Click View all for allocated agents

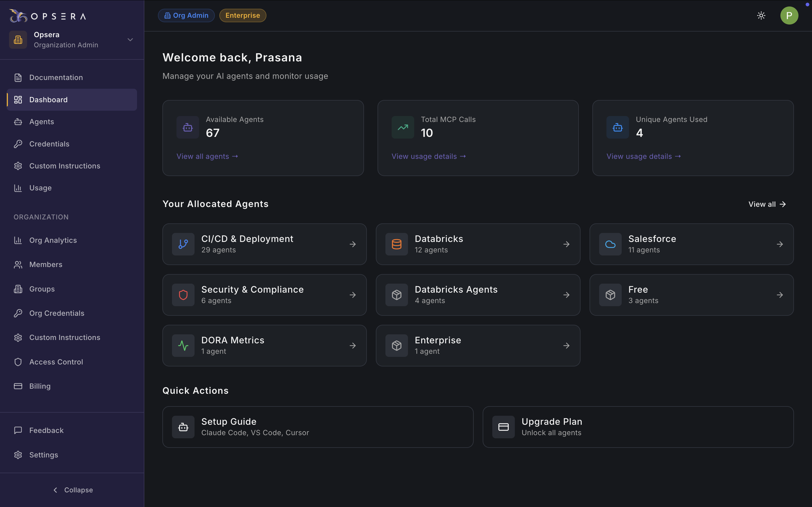pyautogui.click(x=767, y=204)
